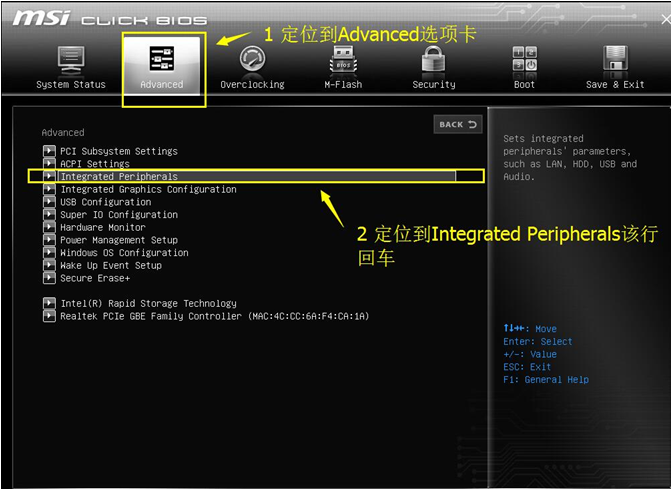Open the Boot numbered-keys icon
The height and width of the screenshot is (490, 672).
pos(525,59)
